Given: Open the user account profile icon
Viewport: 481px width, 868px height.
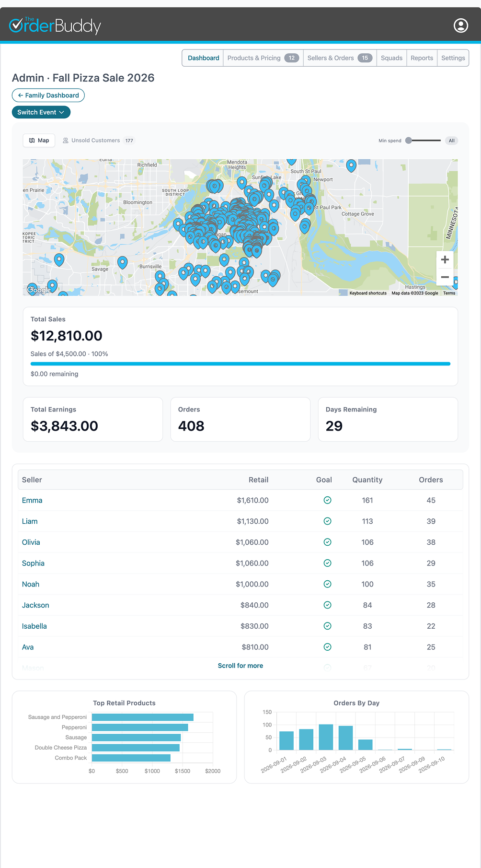Looking at the screenshot, I should pos(461,25).
